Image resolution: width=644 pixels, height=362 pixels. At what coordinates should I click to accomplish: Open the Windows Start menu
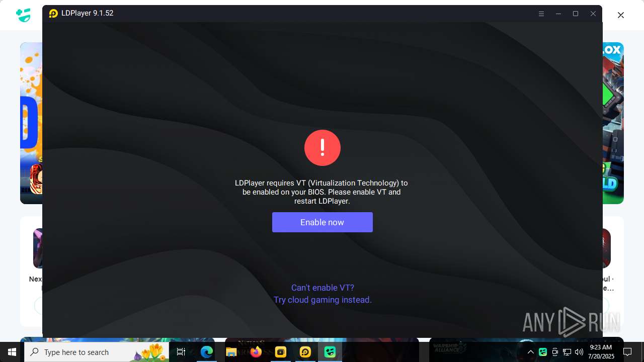coord(12,352)
